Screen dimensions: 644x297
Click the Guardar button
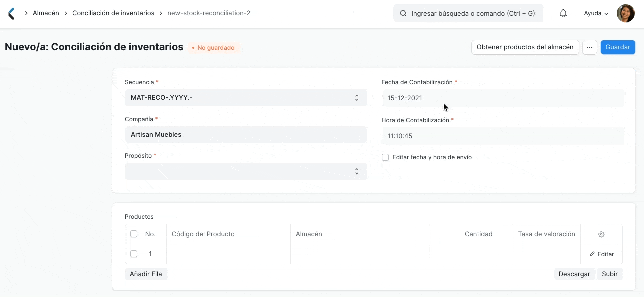tap(617, 47)
